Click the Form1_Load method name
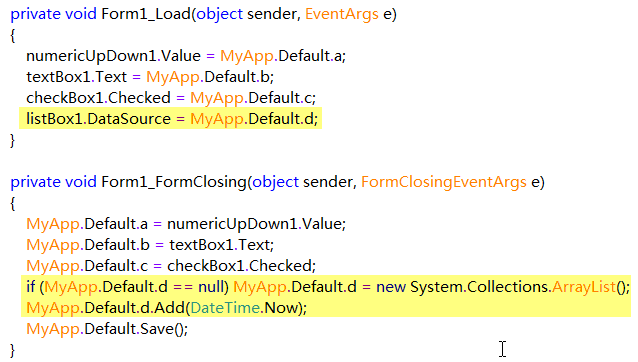Viewport: 638px width, 362px height. [146, 14]
